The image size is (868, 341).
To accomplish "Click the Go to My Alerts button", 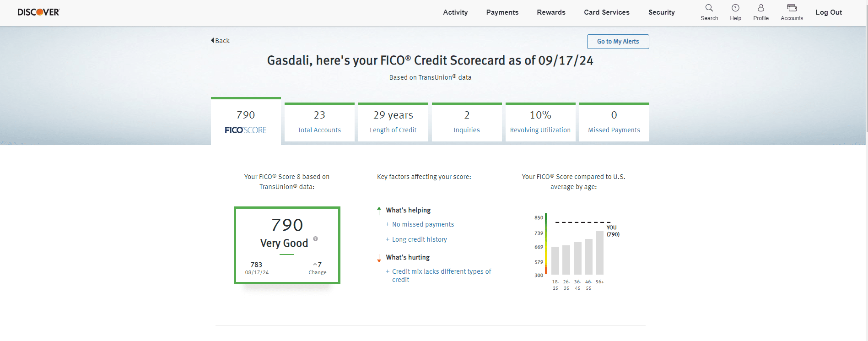I will tap(618, 42).
